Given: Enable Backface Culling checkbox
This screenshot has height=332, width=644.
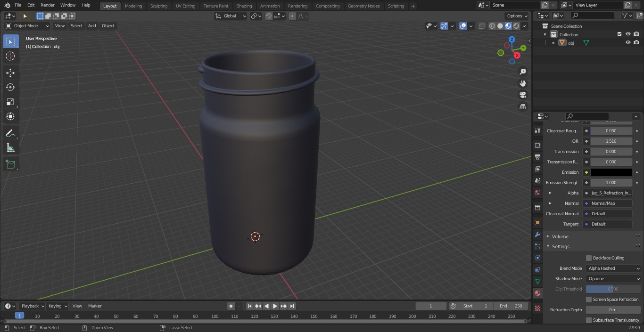Looking at the screenshot, I should click(x=589, y=258).
